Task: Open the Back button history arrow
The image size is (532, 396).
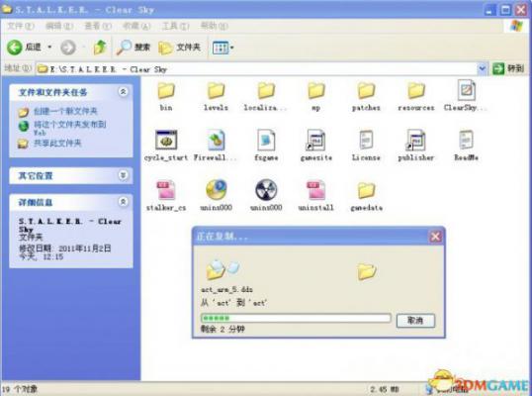Action: coord(49,48)
